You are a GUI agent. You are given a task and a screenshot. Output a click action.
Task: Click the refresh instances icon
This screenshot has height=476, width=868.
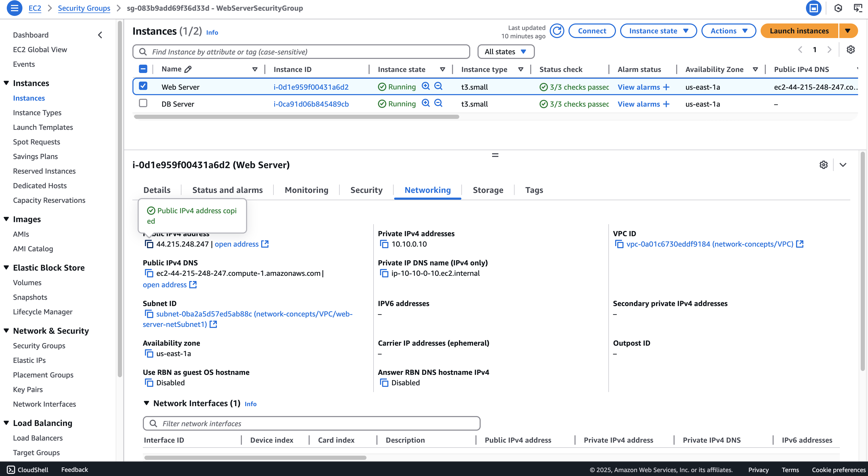click(557, 31)
